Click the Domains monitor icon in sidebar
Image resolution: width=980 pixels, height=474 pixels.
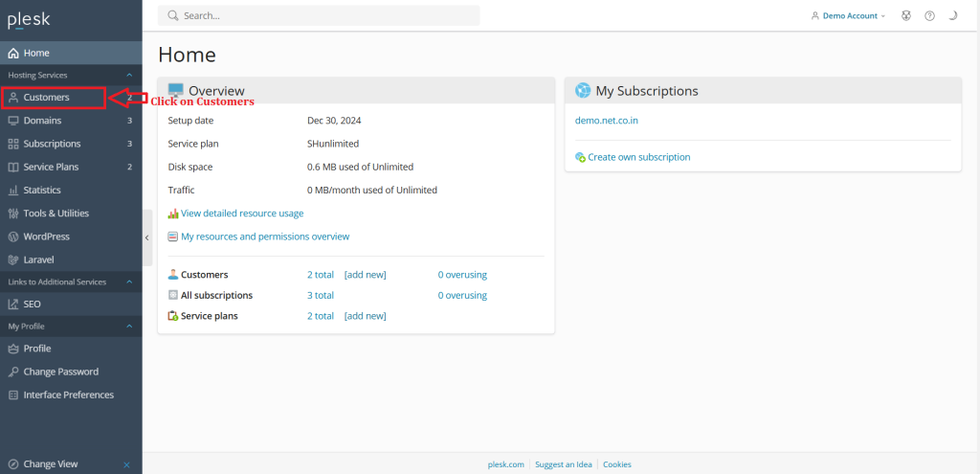point(13,121)
